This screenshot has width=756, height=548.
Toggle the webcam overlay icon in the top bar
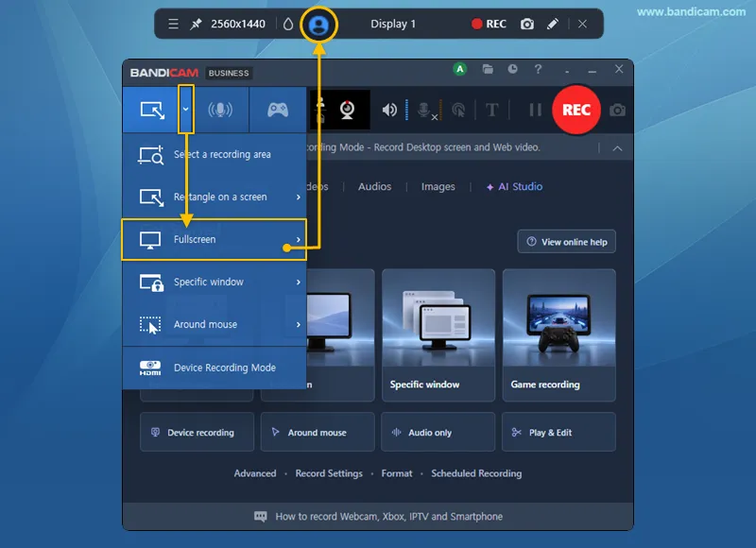tap(318, 25)
